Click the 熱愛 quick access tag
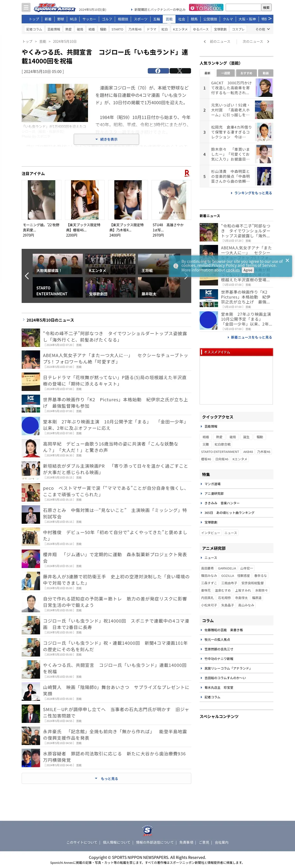 tap(219, 437)
